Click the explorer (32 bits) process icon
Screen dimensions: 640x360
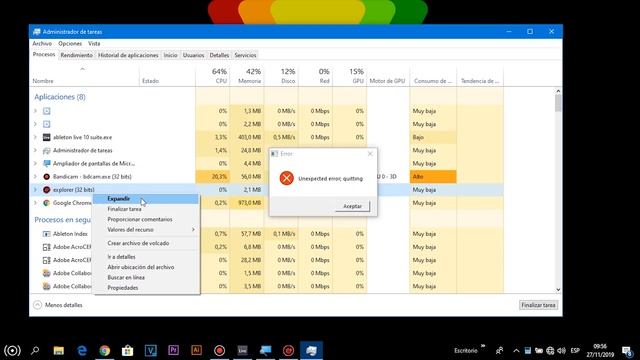[47, 190]
